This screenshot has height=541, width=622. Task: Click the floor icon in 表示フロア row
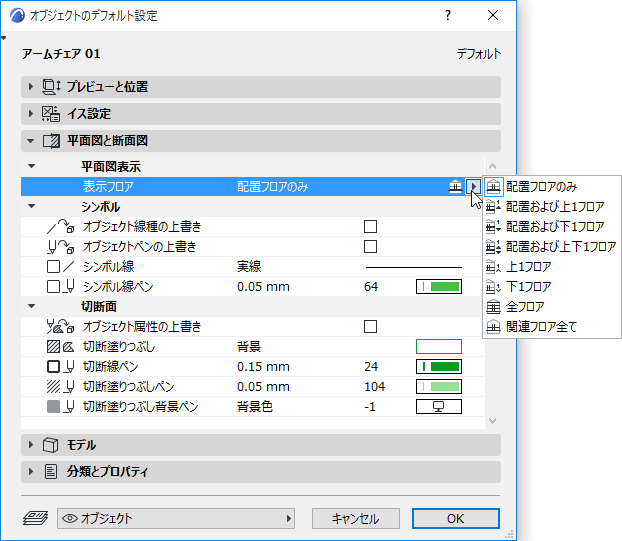[x=455, y=186]
